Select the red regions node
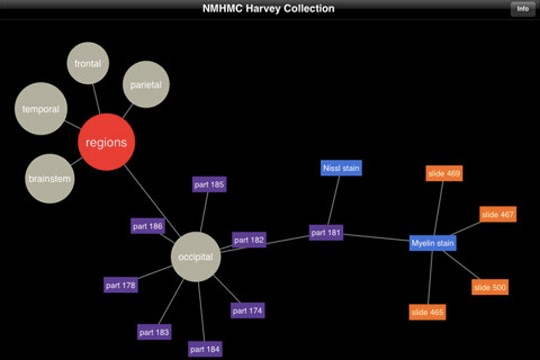This screenshot has width=540, height=360. [x=106, y=142]
